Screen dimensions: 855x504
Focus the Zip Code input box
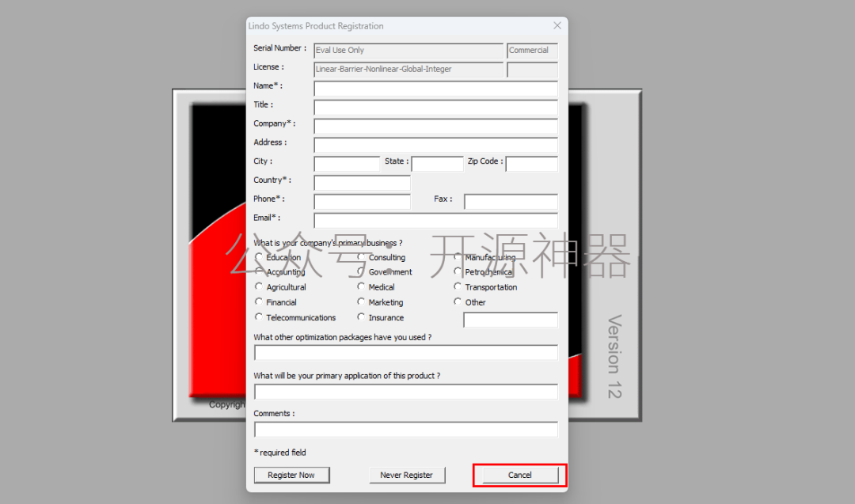(x=532, y=164)
